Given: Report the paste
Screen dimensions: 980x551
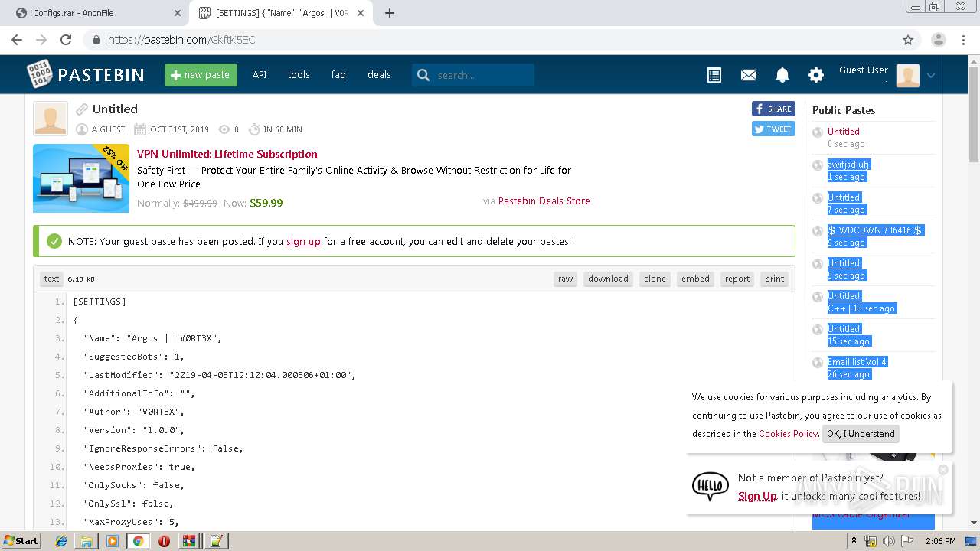Looking at the screenshot, I should pos(737,279).
